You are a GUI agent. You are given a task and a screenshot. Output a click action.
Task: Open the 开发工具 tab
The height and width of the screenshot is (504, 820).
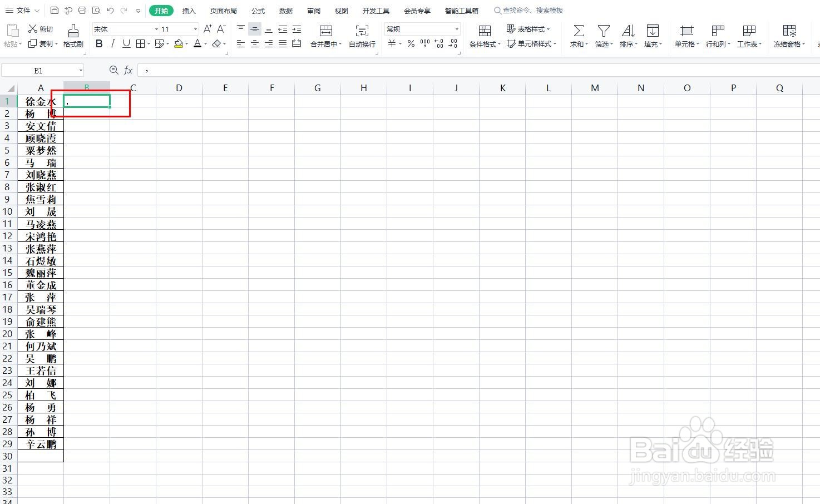[x=376, y=11]
